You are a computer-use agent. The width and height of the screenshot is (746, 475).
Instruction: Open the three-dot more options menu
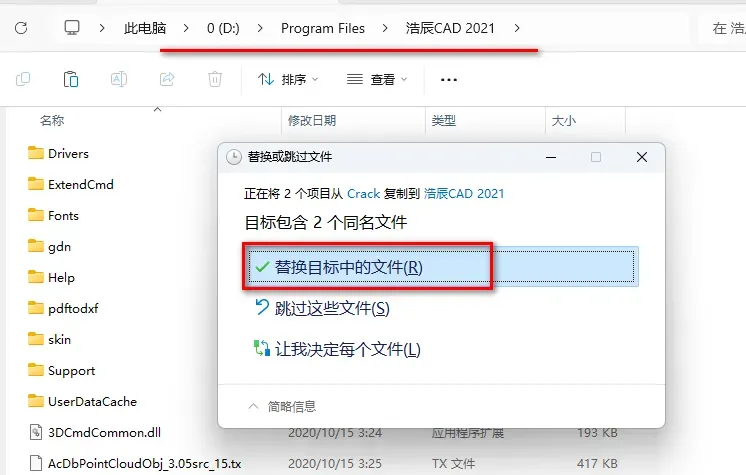(449, 79)
